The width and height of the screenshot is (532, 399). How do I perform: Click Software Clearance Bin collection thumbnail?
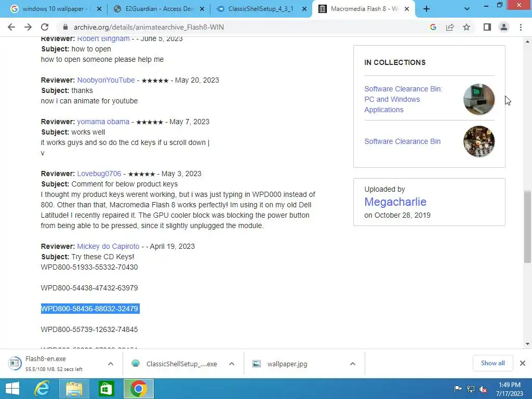coord(478,141)
